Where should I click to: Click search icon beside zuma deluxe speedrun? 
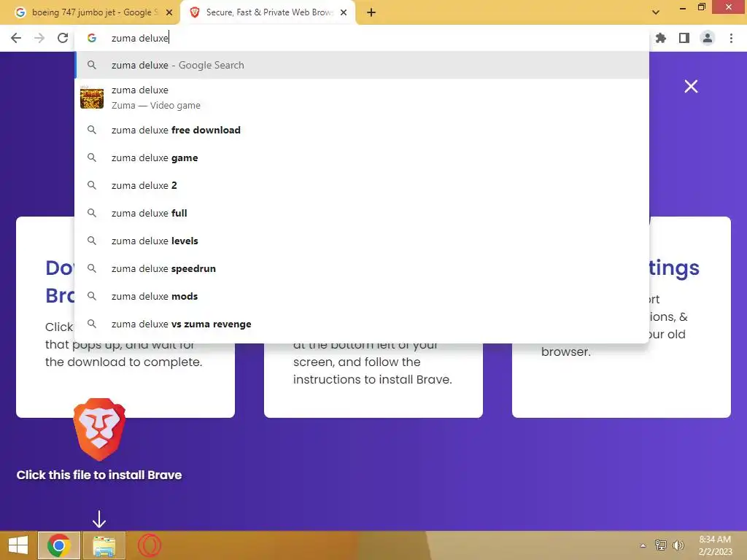coord(92,268)
